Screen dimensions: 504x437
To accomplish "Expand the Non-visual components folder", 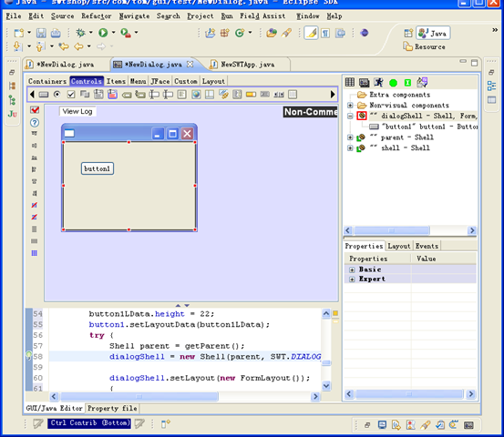I will point(350,106).
